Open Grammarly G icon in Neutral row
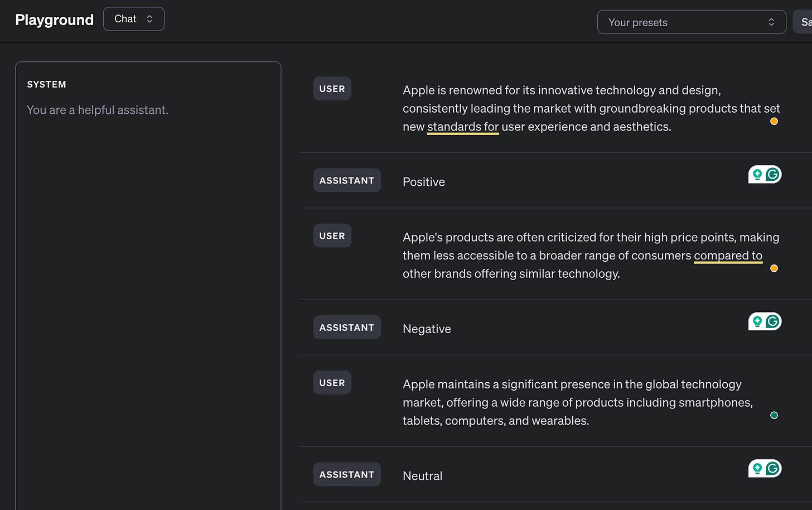This screenshot has height=510, width=812. pos(772,469)
